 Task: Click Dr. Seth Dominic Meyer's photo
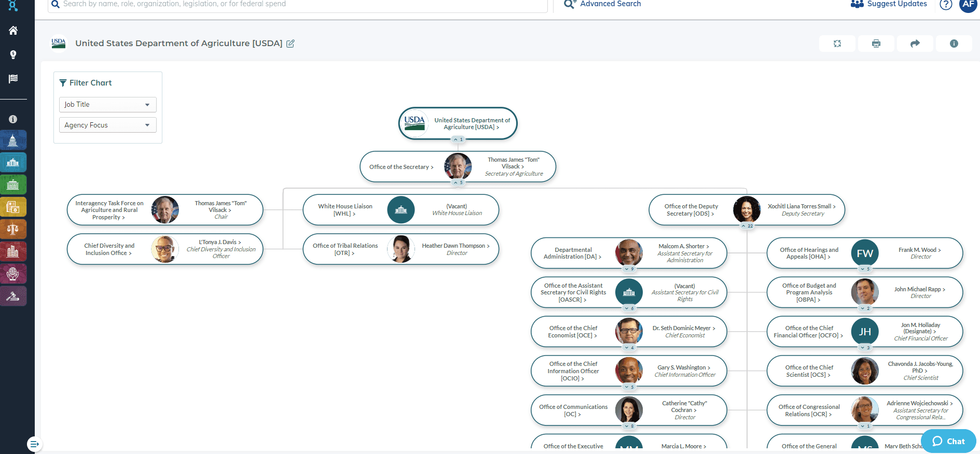[x=629, y=332]
